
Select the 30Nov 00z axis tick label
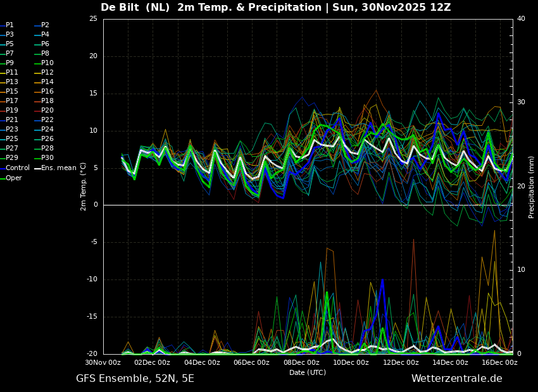103,363
